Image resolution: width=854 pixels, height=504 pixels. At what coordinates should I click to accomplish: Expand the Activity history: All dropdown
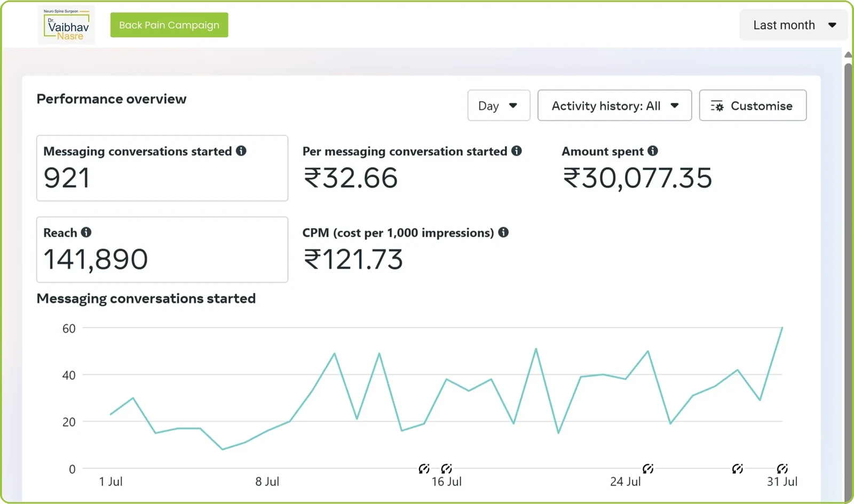coord(614,106)
